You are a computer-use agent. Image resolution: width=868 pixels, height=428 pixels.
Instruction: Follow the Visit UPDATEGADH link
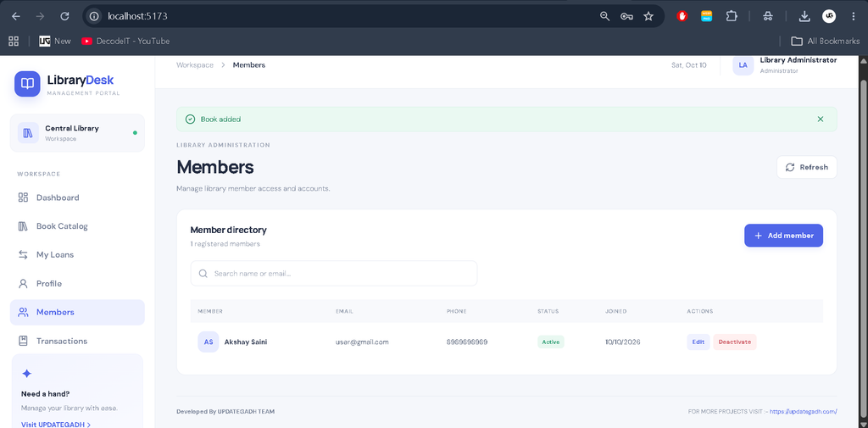click(56, 424)
